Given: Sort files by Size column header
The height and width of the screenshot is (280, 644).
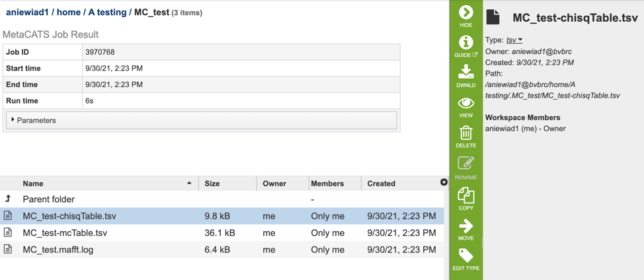Looking at the screenshot, I should click(212, 184).
